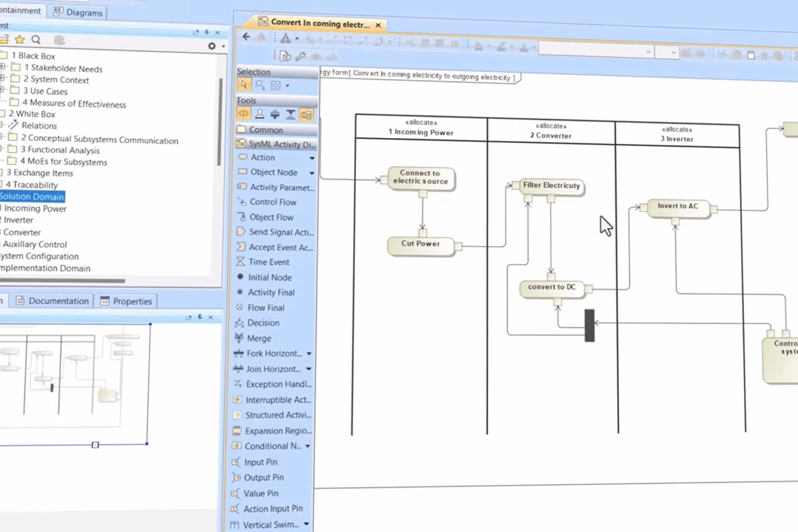The image size is (798, 532).
Task: Choose the Time Event tool
Action: [269, 262]
